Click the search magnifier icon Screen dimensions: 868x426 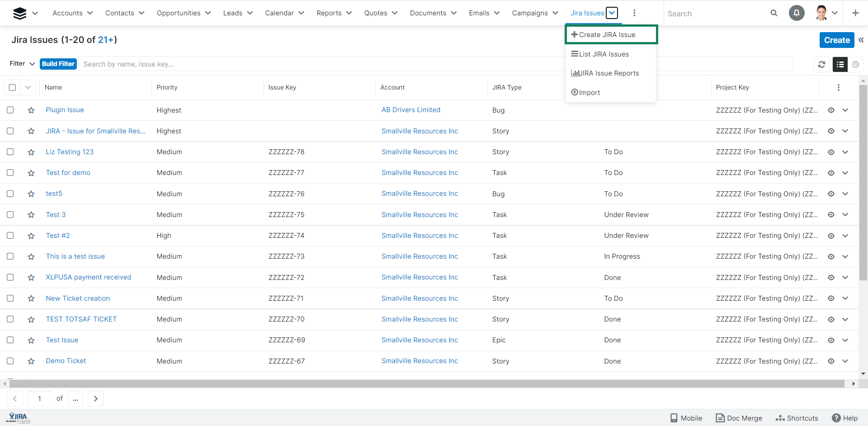(774, 13)
